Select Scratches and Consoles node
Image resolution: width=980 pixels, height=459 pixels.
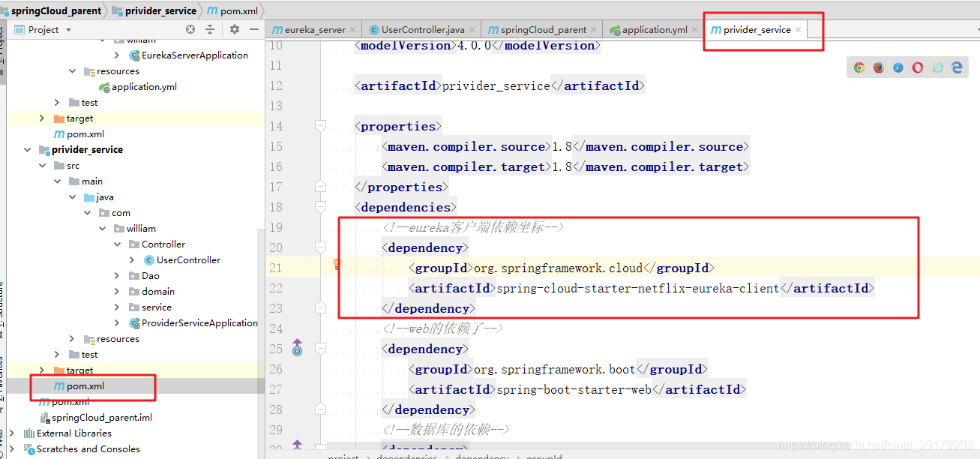click(x=88, y=449)
